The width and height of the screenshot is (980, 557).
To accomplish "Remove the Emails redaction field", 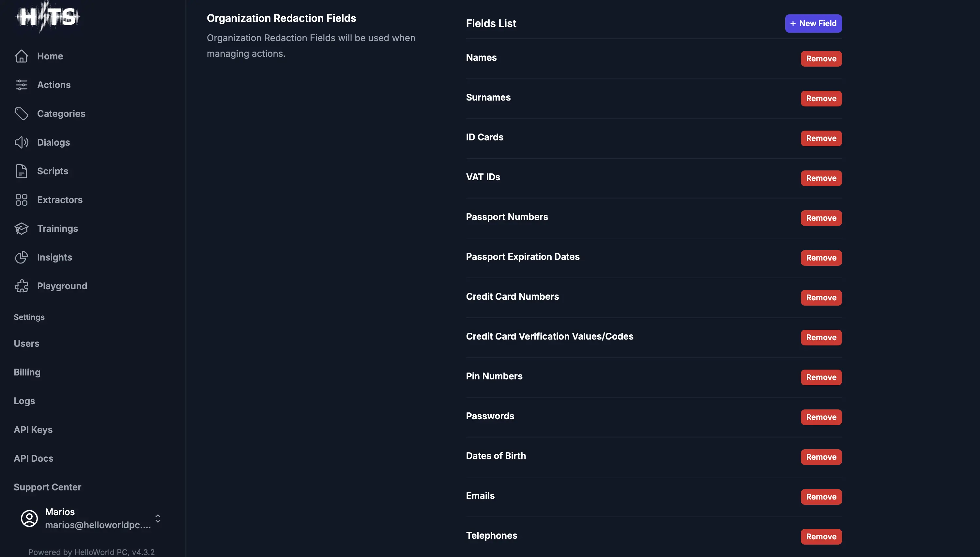I will click(x=821, y=497).
